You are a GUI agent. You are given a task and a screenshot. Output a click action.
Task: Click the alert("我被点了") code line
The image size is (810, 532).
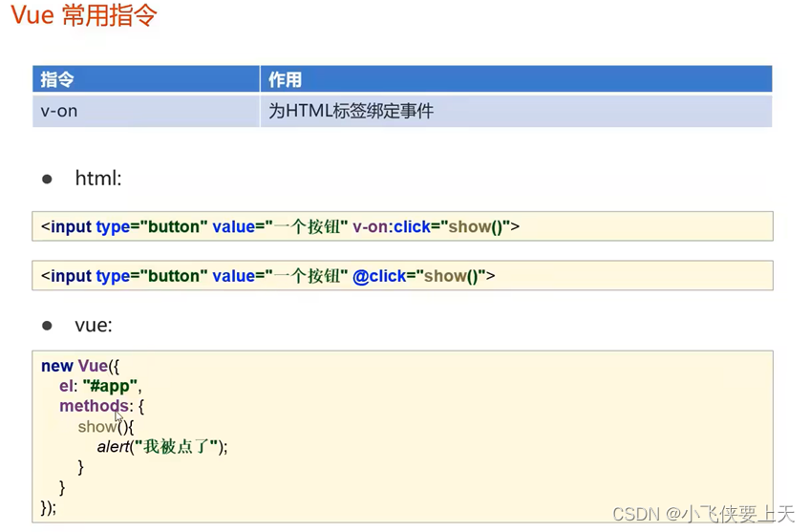(x=162, y=447)
